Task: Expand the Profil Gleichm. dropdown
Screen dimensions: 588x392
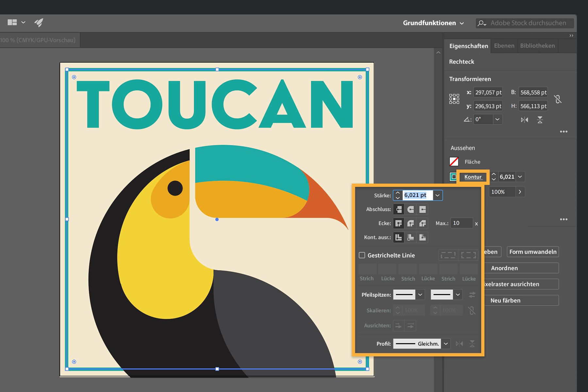Action: pyautogui.click(x=446, y=344)
